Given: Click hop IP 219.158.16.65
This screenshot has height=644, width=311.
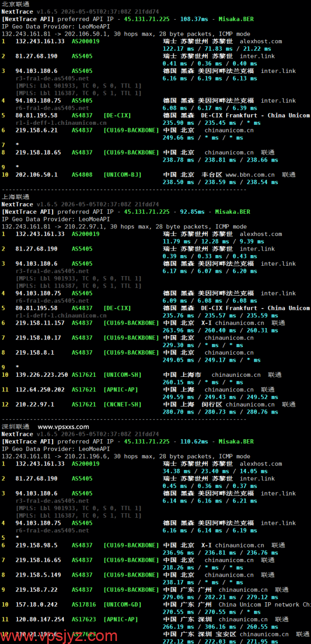Looking at the screenshot, I should click(x=38, y=560).
